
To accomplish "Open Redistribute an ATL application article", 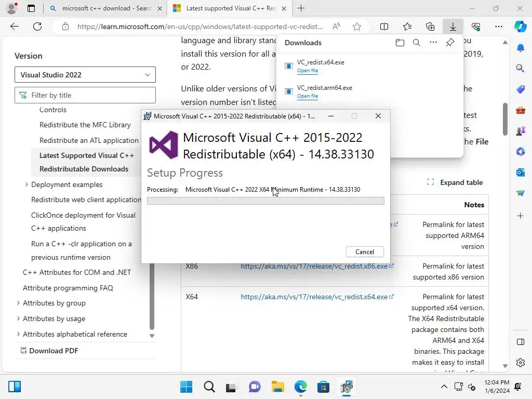I will coord(89,140).
